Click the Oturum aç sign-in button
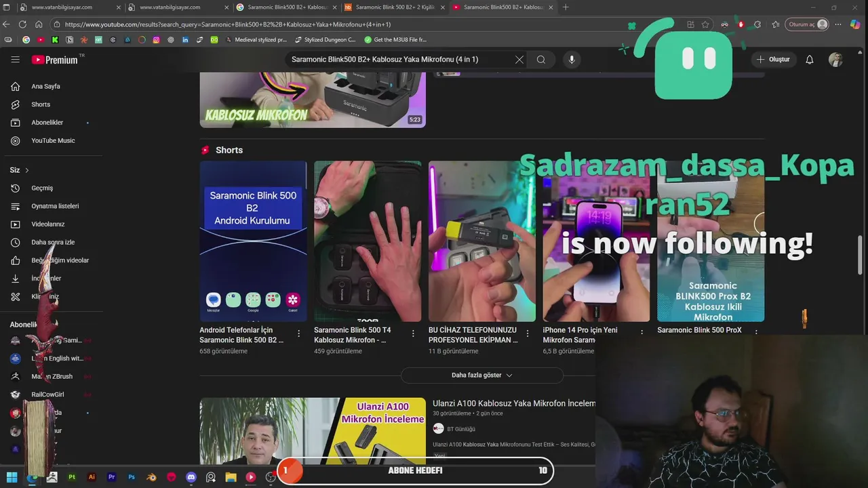 point(808,24)
